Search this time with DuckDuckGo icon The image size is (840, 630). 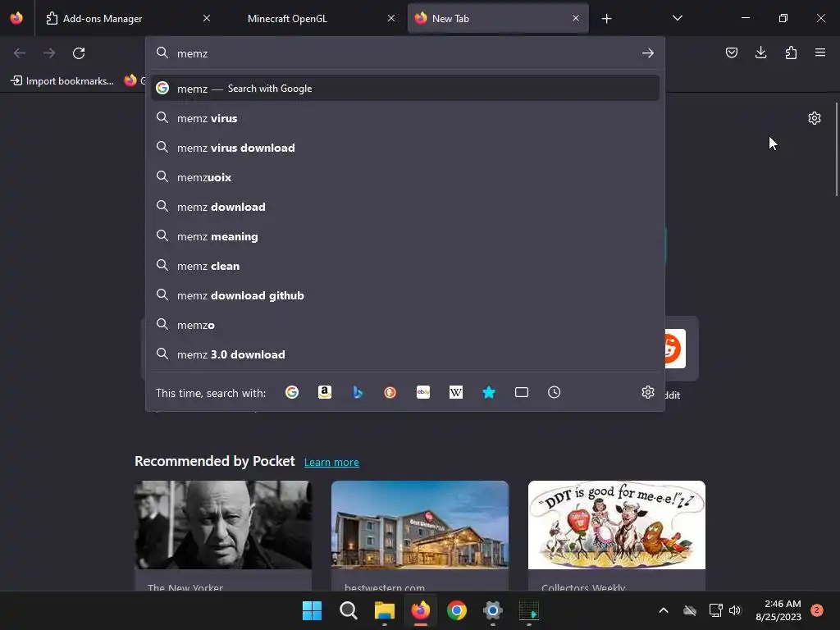pyautogui.click(x=390, y=393)
